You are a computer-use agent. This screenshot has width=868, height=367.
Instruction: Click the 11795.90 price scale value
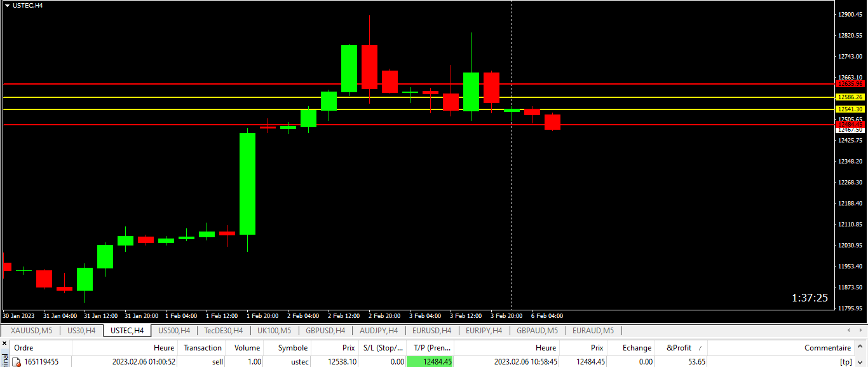(850, 308)
